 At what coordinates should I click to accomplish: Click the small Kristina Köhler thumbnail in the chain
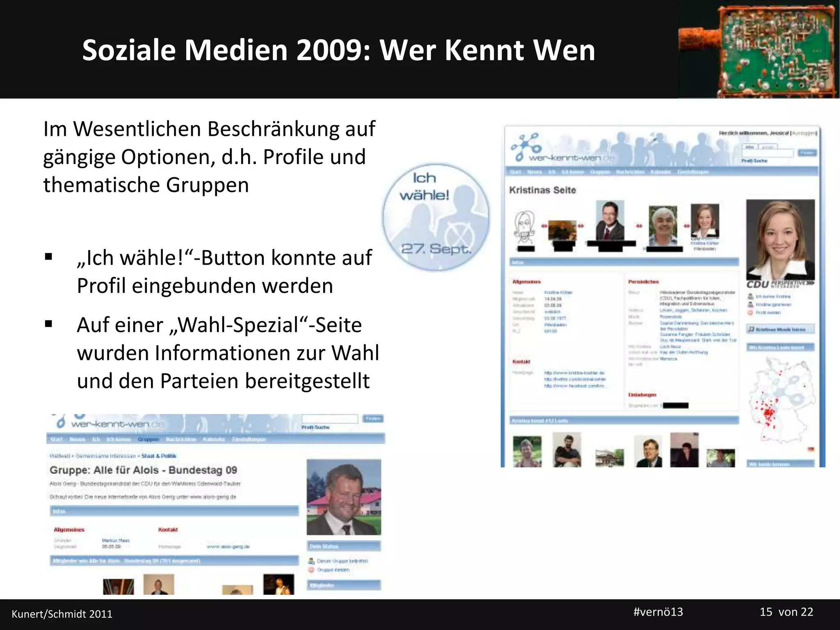pos(705,221)
